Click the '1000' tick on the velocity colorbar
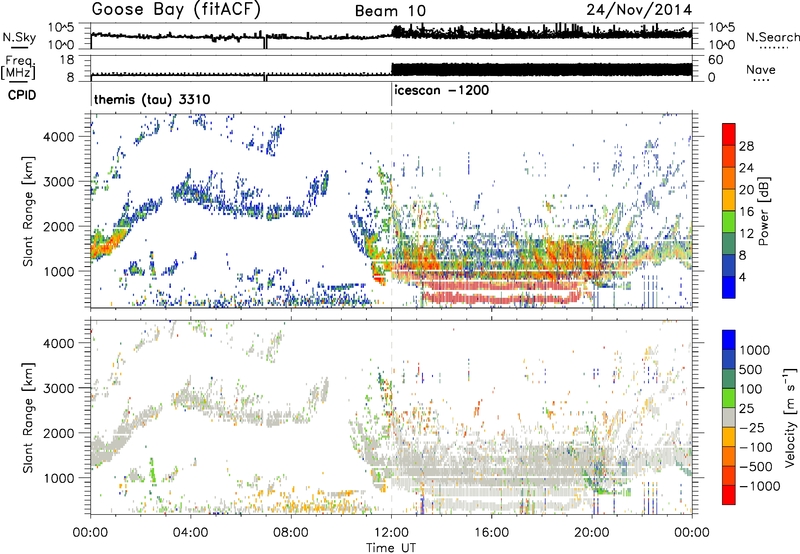This screenshot has height=554, width=800. point(755,350)
